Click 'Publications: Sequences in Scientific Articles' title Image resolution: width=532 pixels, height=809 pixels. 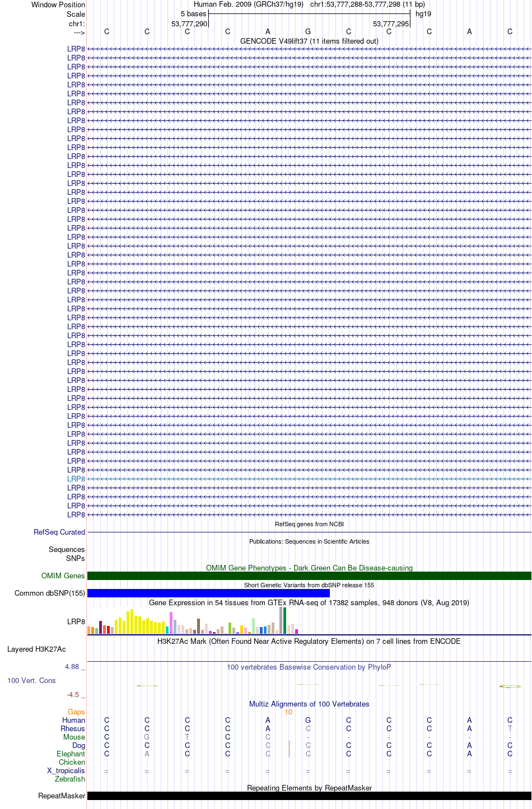pyautogui.click(x=309, y=541)
